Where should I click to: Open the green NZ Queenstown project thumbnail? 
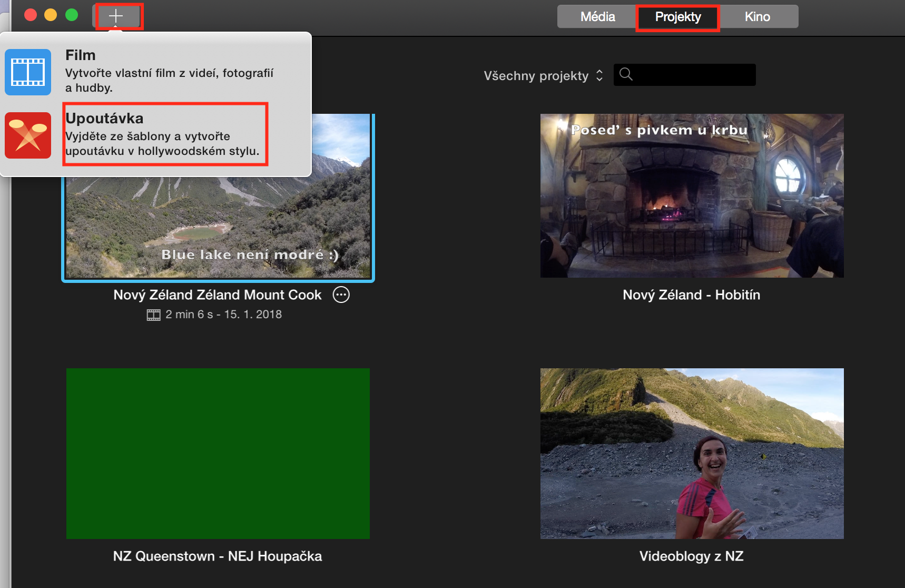pyautogui.click(x=218, y=453)
